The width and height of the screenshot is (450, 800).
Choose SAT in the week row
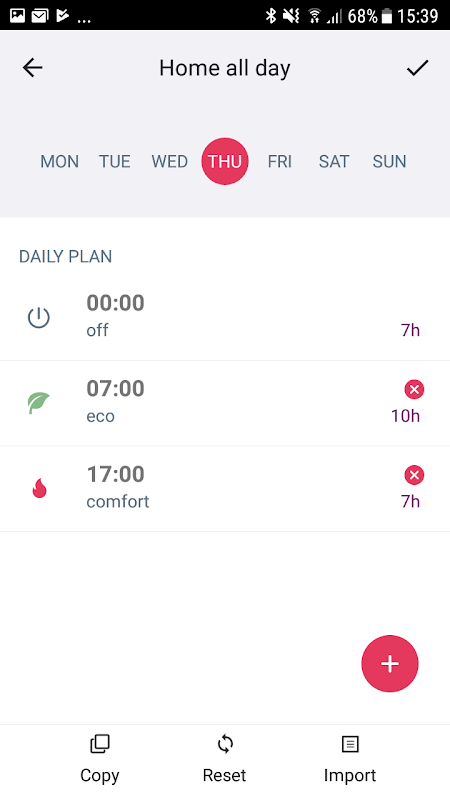click(x=334, y=162)
